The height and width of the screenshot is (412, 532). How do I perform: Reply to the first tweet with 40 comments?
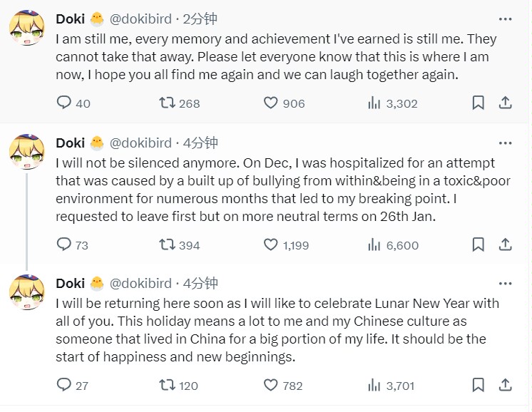64,103
